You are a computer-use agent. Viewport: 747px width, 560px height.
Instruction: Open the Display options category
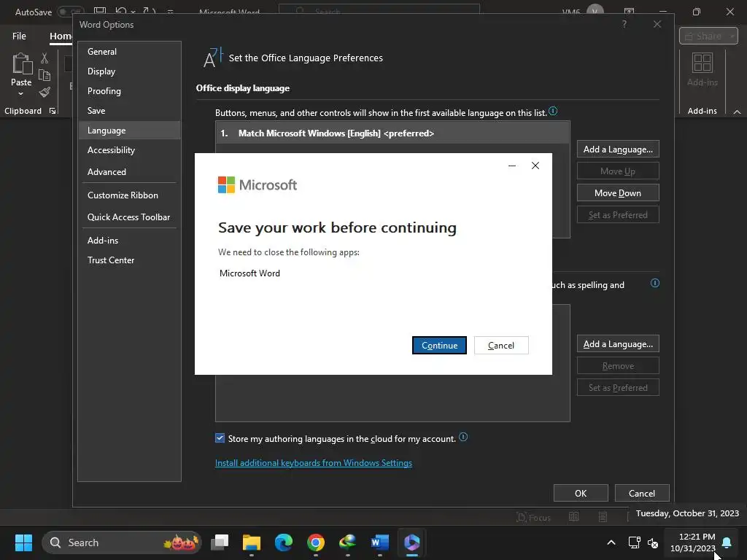tap(129, 71)
